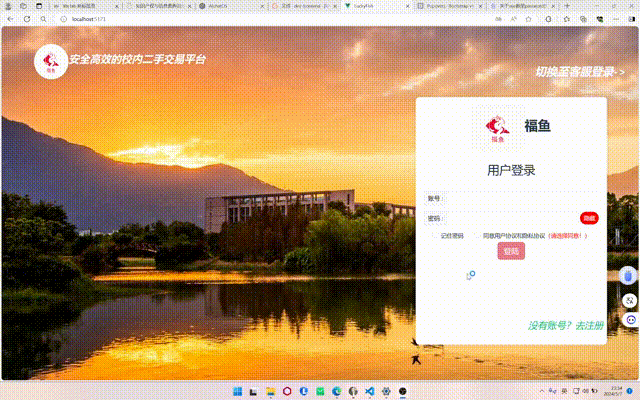640x400 pixels.
Task: Check the 同意用户协议和隐私协议 checkbox
Action: (x=477, y=236)
